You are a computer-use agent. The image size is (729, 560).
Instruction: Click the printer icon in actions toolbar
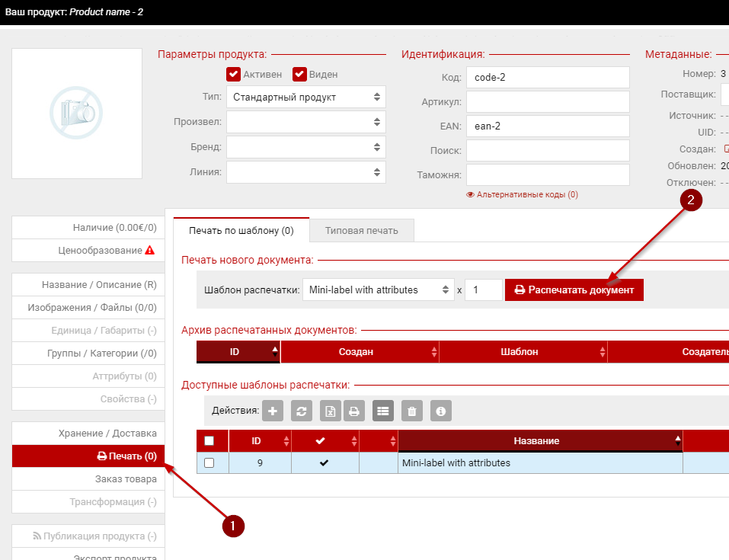[354, 411]
